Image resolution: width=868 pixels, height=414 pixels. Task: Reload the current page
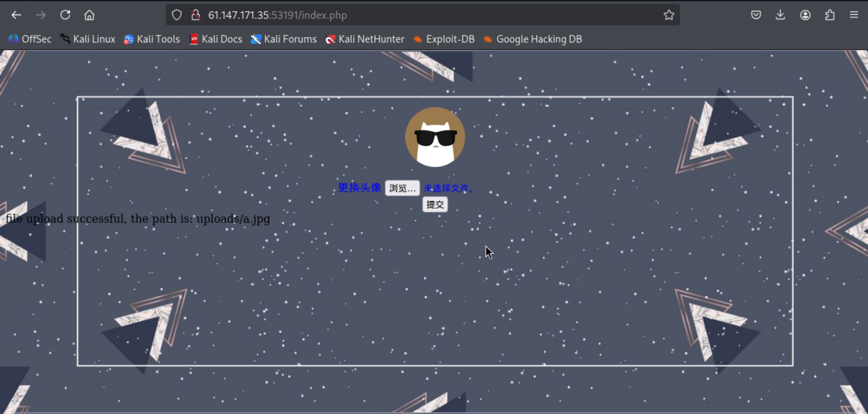coord(65,15)
